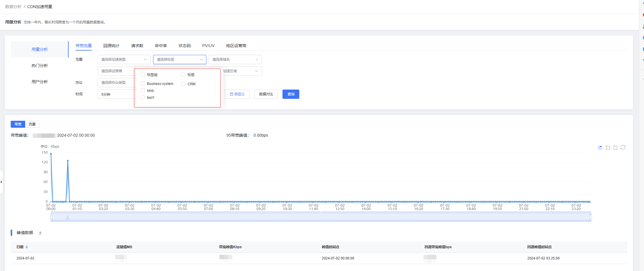Click CDN加速用量 breadcrumb text
Image resolution: width=644 pixels, height=271 pixels.
pyautogui.click(x=40, y=7)
